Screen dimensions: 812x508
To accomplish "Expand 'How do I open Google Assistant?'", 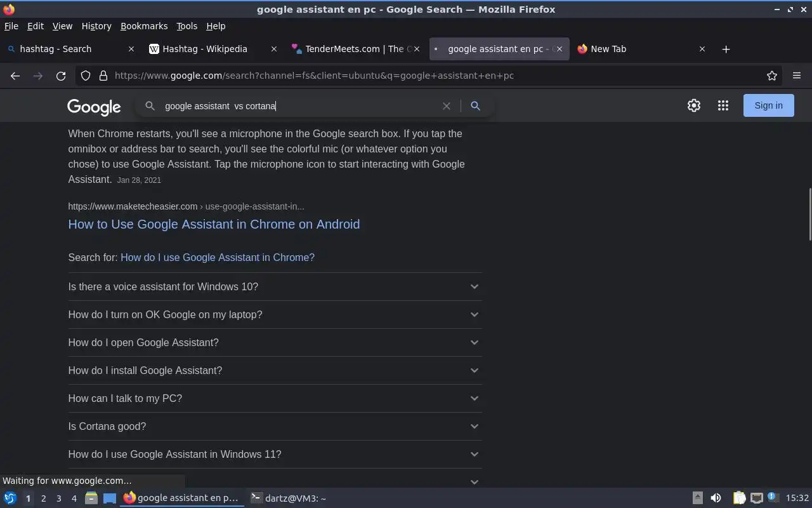I will [275, 342].
